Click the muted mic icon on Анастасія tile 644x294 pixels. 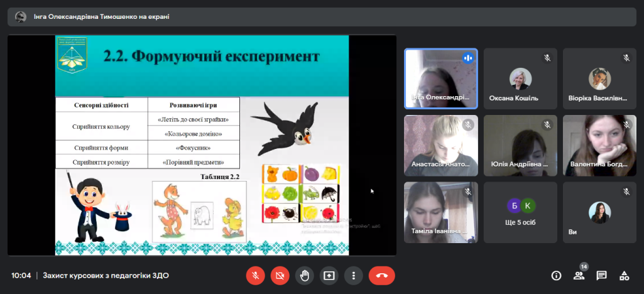pyautogui.click(x=468, y=125)
